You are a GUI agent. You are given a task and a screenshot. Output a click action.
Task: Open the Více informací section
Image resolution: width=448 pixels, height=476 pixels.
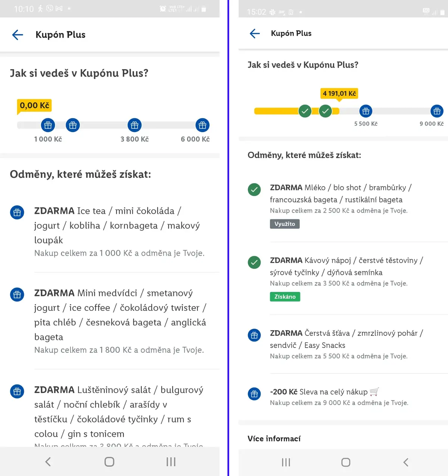(274, 439)
